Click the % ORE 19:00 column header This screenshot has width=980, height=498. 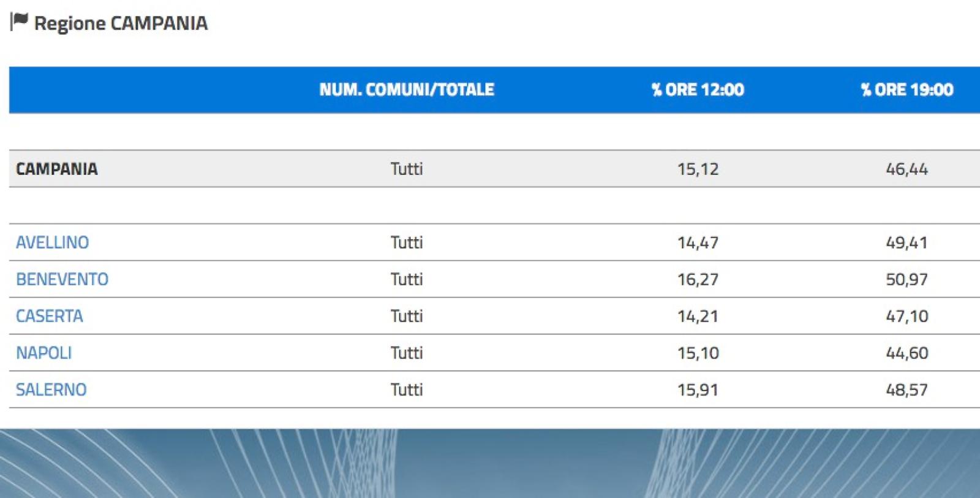point(907,89)
